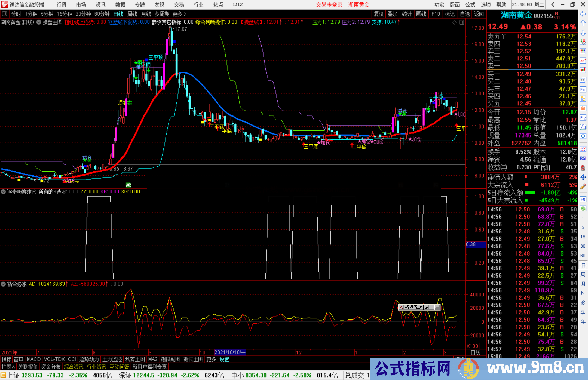
Task: Toggle circle button beside 逐步吸筹建仓 indicator
Action: click(3, 192)
